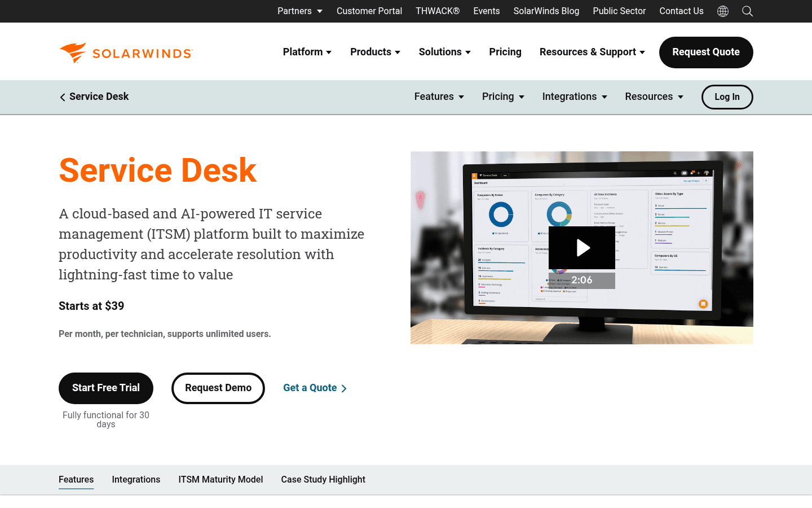
Task: Expand Resources & Support menu
Action: coord(592,52)
